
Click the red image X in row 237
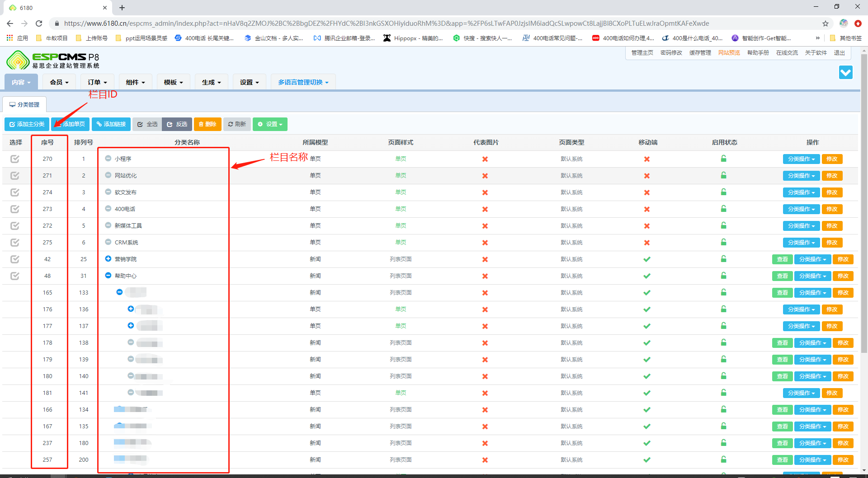[485, 443]
